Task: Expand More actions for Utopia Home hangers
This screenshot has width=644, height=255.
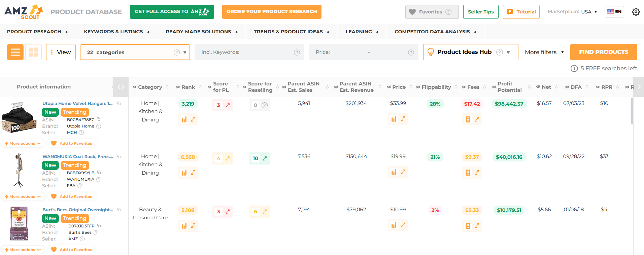Action: pyautogui.click(x=23, y=143)
